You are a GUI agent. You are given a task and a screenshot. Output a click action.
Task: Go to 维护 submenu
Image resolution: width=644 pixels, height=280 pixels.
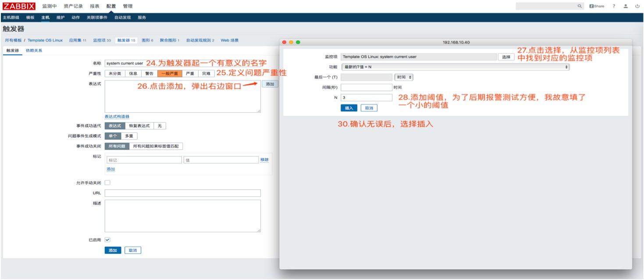click(x=60, y=18)
